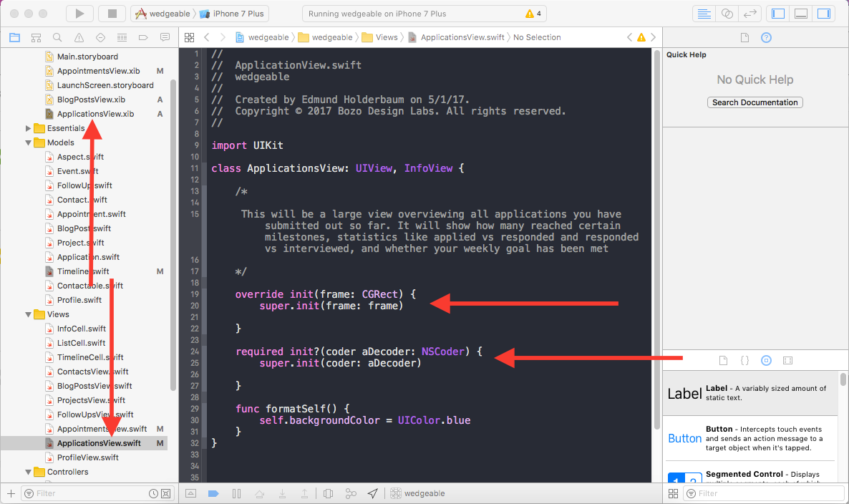849x504 pixels.
Task: Expand the Controllers folder
Action: point(27,471)
